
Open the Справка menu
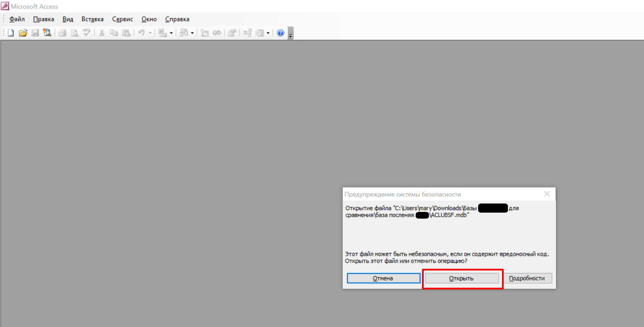tap(177, 19)
